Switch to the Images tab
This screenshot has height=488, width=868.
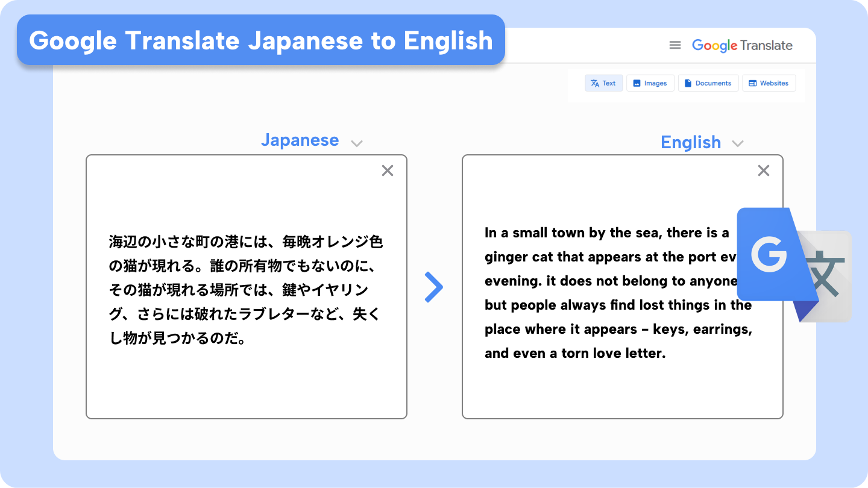click(x=650, y=83)
